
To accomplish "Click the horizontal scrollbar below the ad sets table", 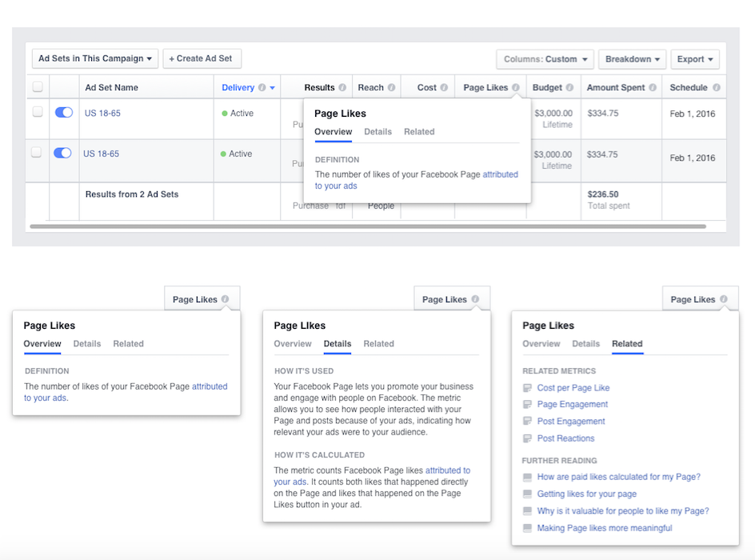I will [x=368, y=227].
